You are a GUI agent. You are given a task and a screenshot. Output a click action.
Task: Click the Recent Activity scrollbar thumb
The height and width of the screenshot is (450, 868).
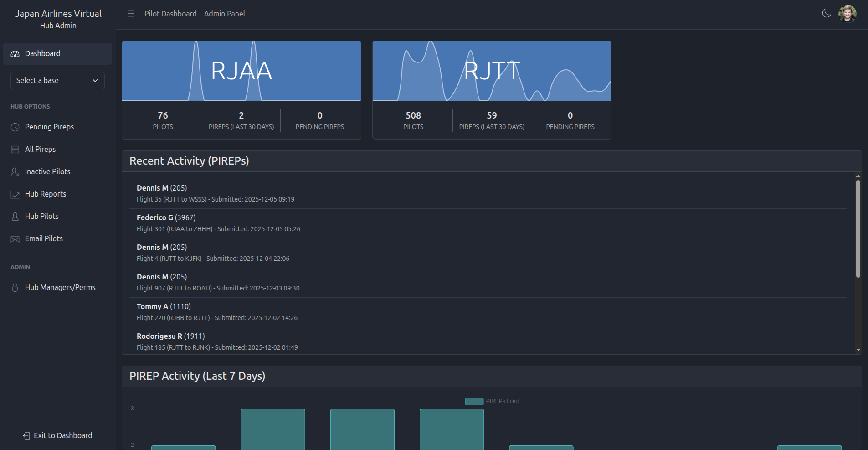858,229
